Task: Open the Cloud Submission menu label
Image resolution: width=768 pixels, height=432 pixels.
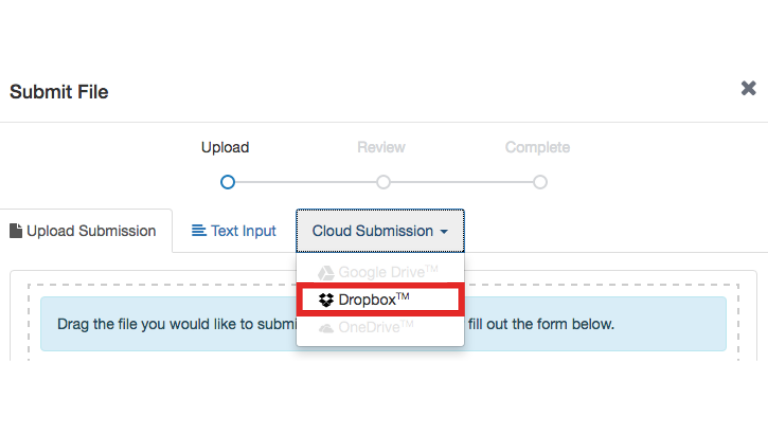Action: [x=372, y=231]
